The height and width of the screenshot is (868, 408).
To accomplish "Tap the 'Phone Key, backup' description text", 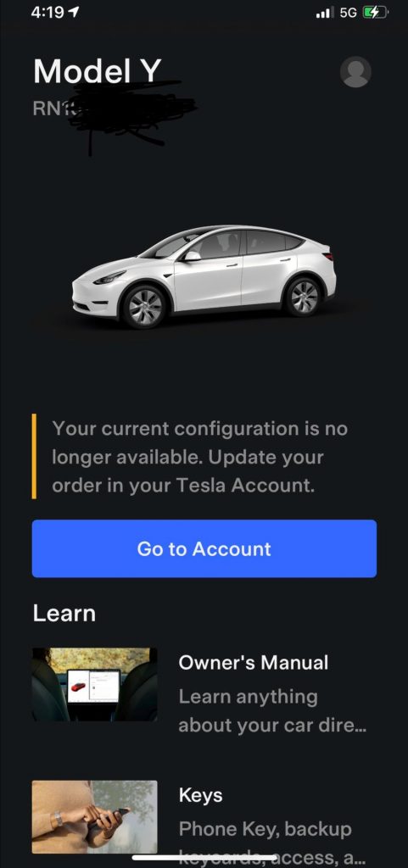I will [265, 829].
